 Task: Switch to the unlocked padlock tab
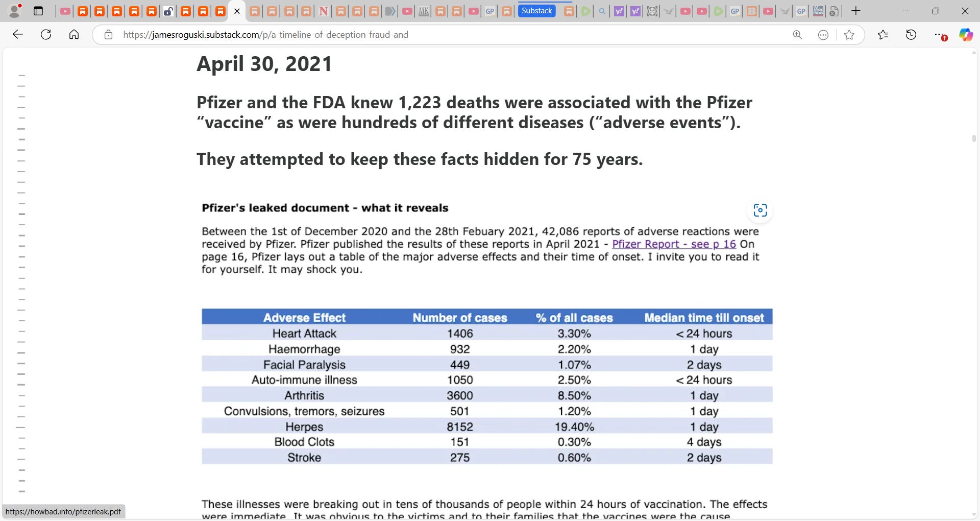[168, 11]
